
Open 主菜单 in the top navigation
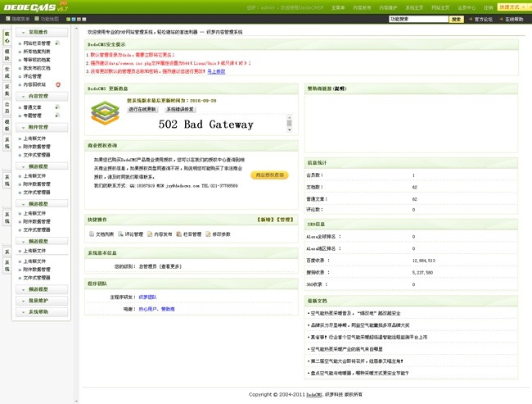pos(338,7)
